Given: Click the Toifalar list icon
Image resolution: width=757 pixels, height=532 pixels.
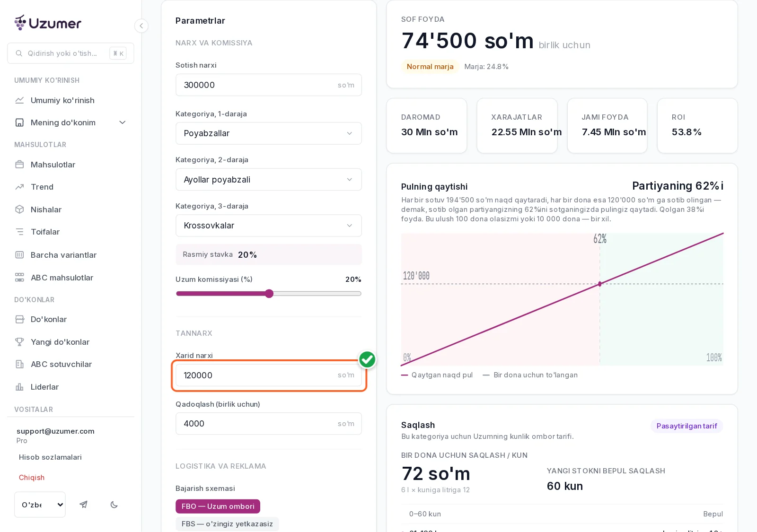Looking at the screenshot, I should click(19, 232).
